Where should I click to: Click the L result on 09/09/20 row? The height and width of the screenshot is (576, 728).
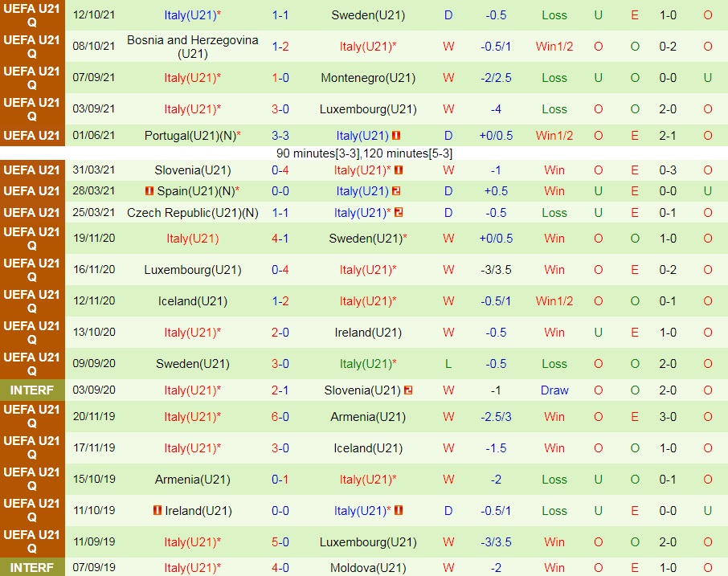tap(448, 364)
